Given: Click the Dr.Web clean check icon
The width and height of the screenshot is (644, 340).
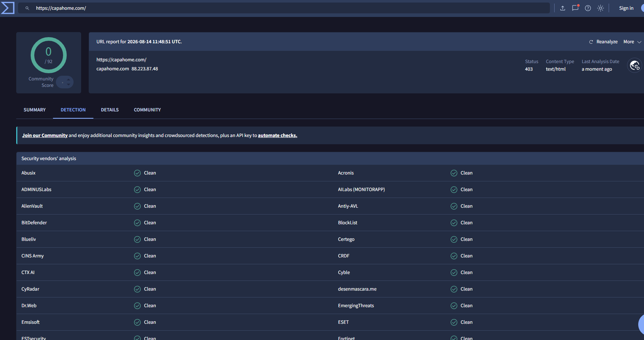Looking at the screenshot, I should tap(137, 306).
